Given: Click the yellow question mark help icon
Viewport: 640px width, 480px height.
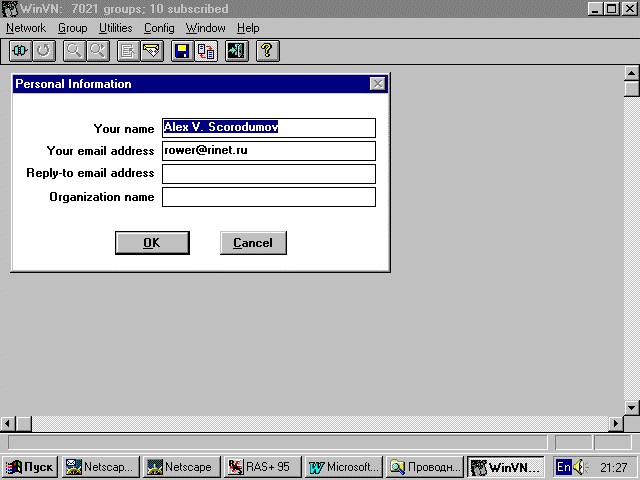Looking at the screenshot, I should click(x=268, y=51).
